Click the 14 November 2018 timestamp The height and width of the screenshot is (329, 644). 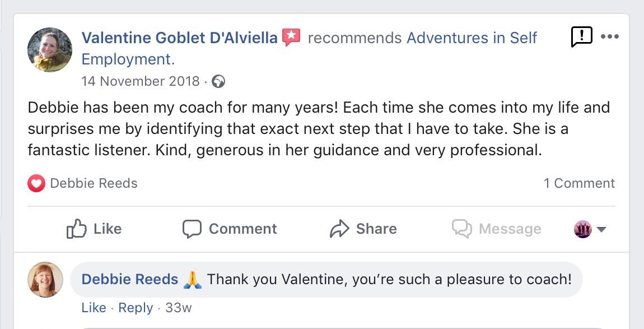[x=141, y=81]
